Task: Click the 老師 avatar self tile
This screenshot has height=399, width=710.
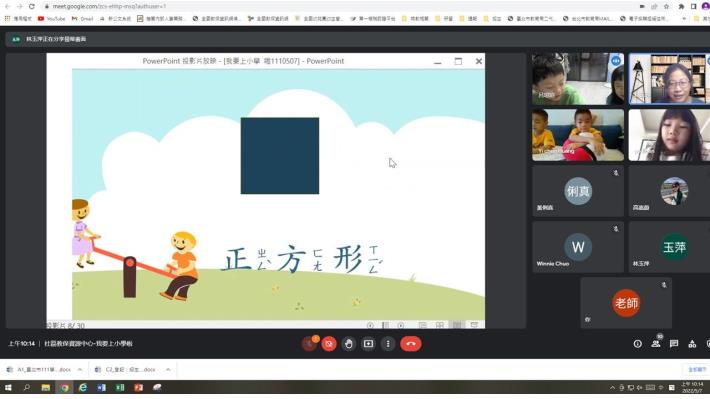Action: 626,303
